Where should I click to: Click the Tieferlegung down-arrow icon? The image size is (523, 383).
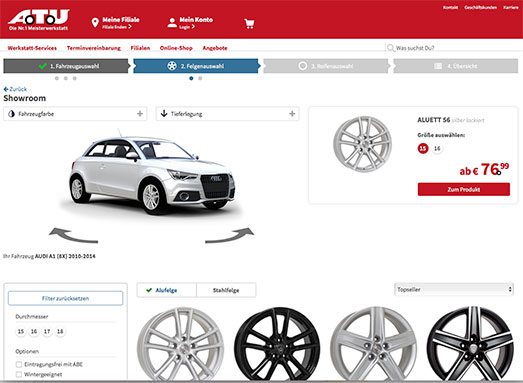point(164,113)
